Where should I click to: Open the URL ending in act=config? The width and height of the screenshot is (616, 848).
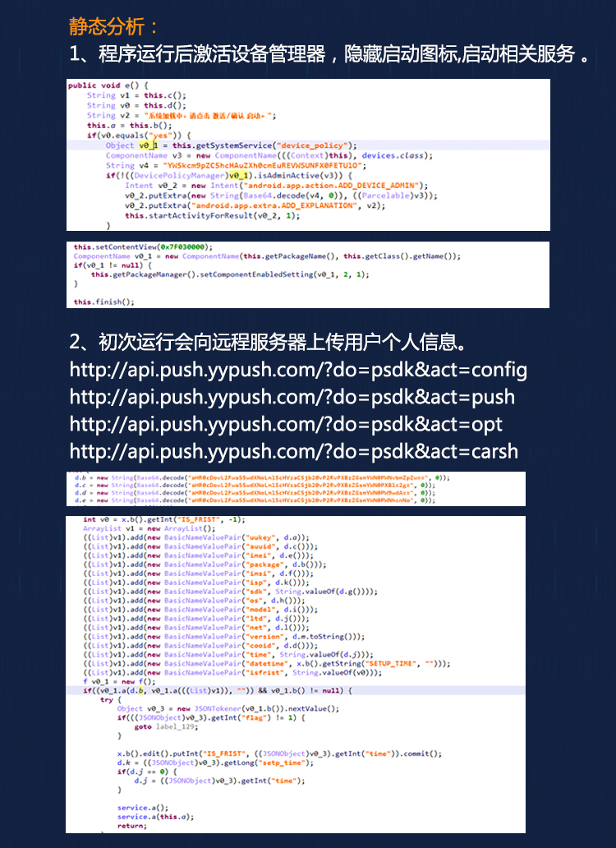pyautogui.click(x=298, y=370)
